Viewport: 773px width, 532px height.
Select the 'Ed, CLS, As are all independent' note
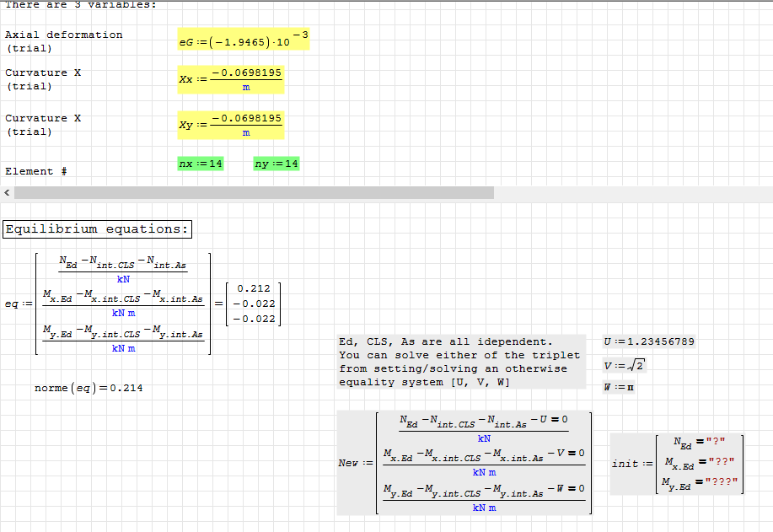click(459, 362)
